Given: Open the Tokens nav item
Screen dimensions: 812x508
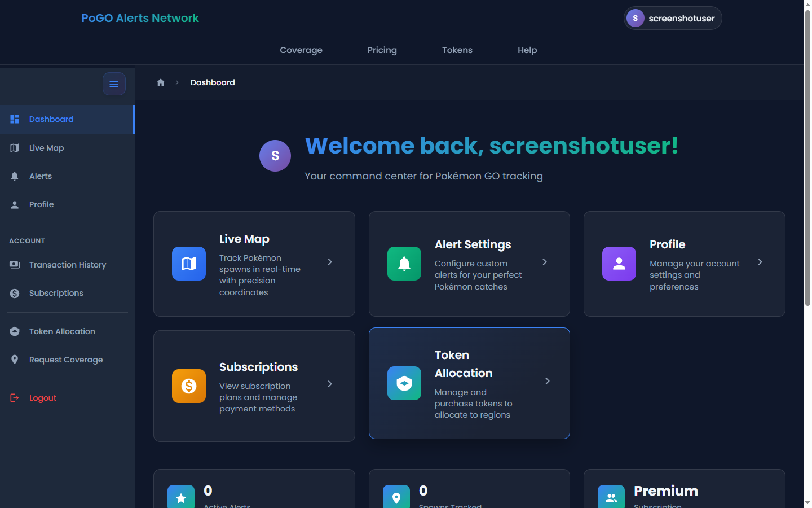Looking at the screenshot, I should [457, 50].
